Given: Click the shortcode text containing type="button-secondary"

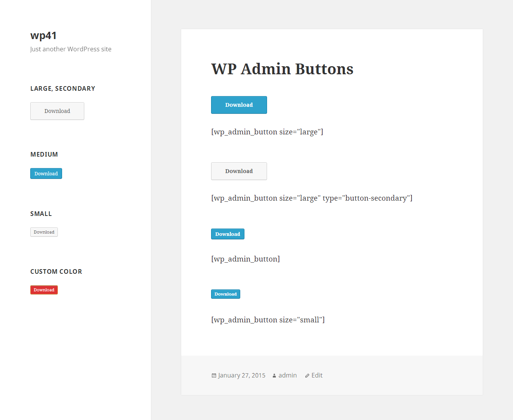Looking at the screenshot, I should (x=312, y=198).
